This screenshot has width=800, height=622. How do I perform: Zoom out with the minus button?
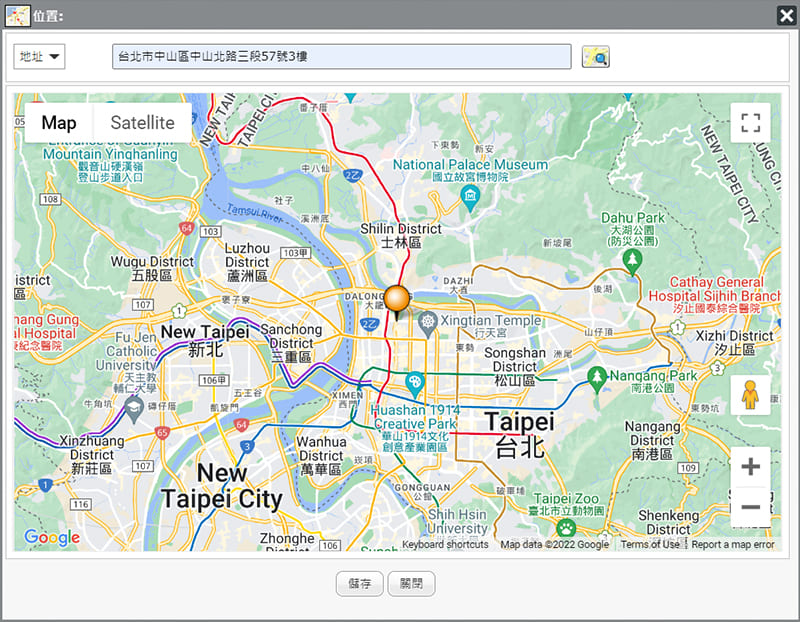pyautogui.click(x=750, y=507)
